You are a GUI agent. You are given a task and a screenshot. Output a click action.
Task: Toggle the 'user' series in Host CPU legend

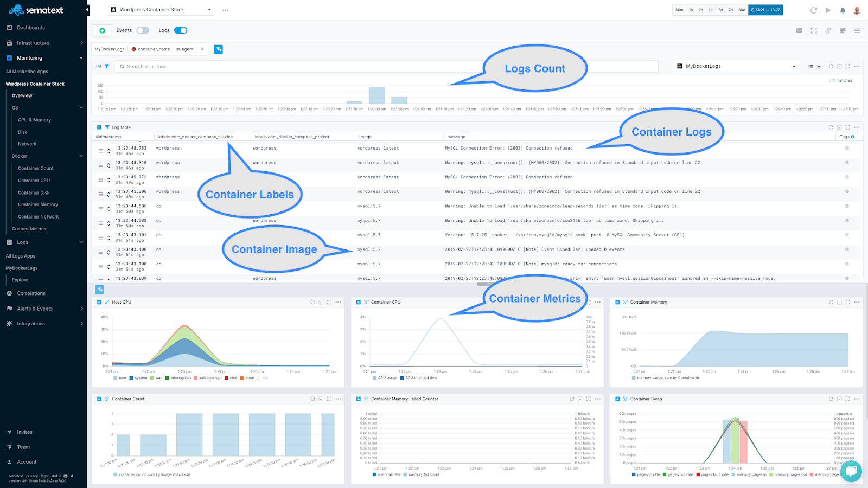click(x=120, y=378)
